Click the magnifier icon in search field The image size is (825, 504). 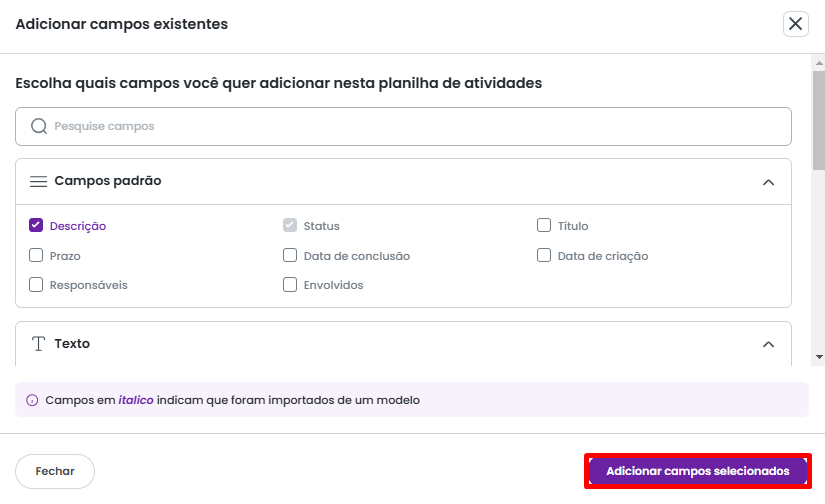pyautogui.click(x=39, y=127)
